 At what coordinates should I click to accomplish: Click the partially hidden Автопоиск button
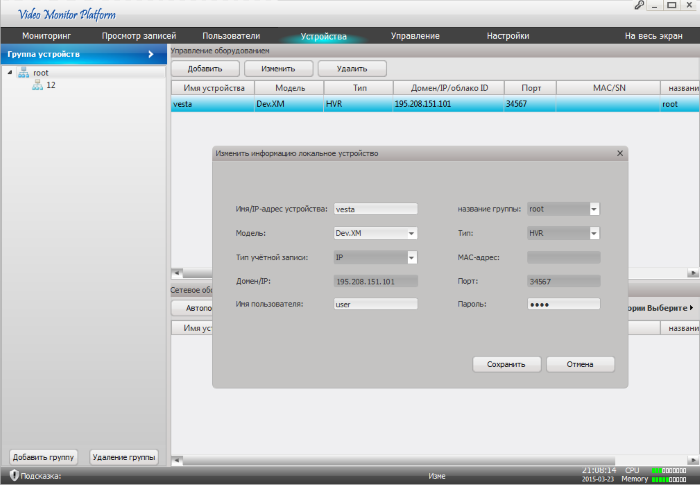click(192, 308)
